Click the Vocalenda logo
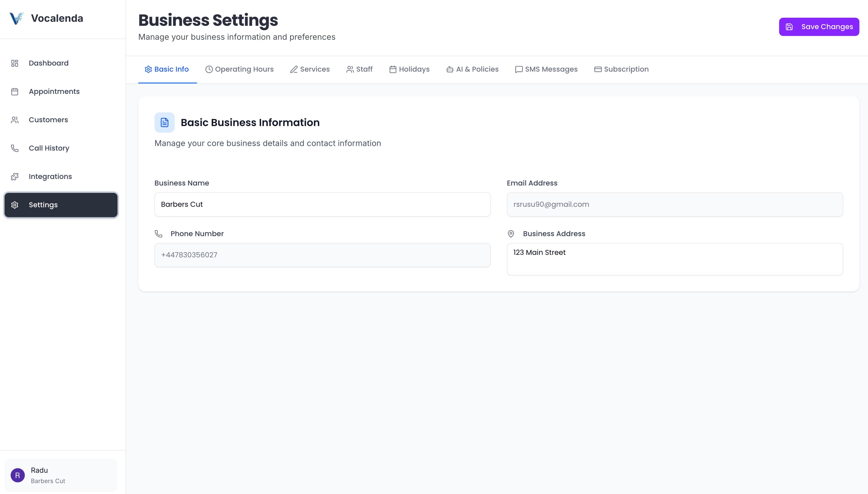The height and width of the screenshot is (494, 868). coord(16,18)
